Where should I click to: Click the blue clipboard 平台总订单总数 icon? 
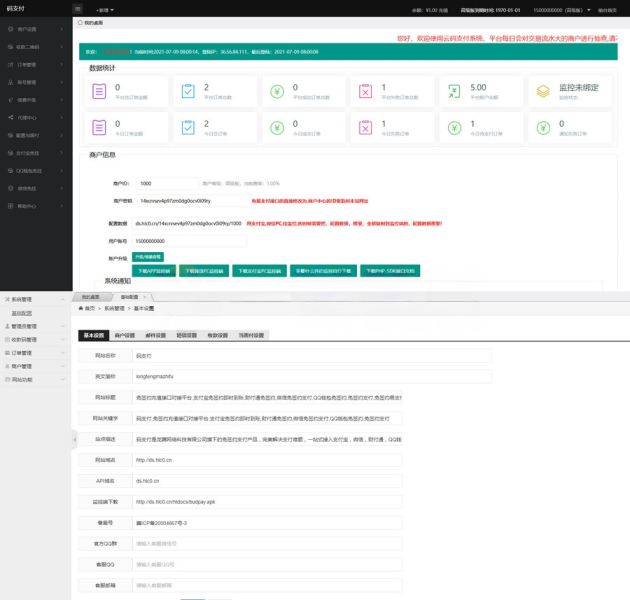pos(188,91)
